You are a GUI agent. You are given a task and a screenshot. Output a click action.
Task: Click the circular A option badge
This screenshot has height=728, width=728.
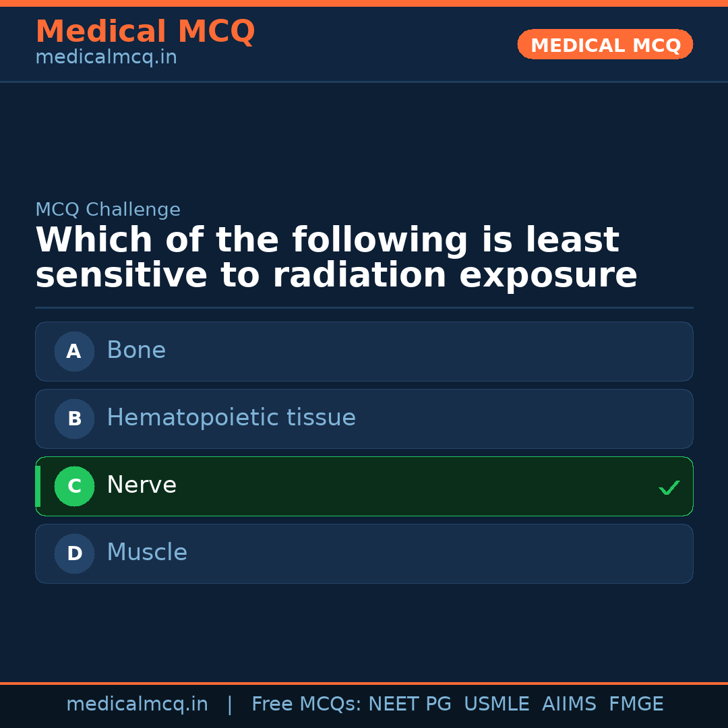(73, 351)
